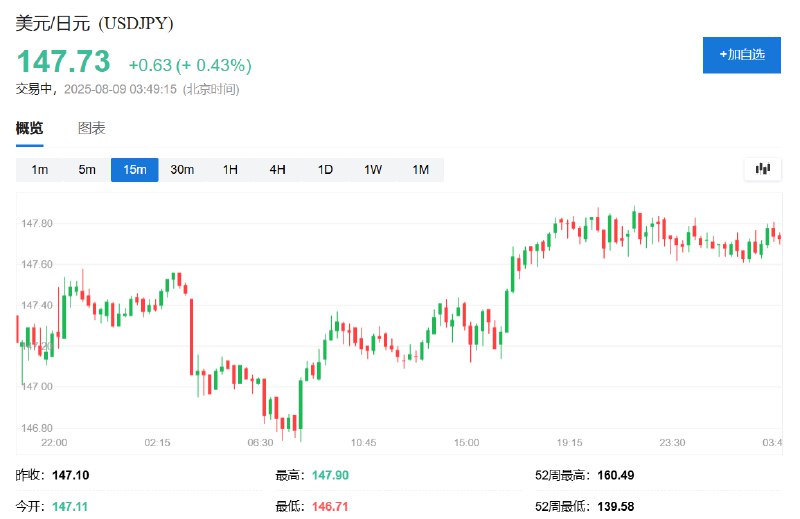This screenshot has height=519, width=800.
Task: Select the 1m timeframe
Action: [x=39, y=169]
